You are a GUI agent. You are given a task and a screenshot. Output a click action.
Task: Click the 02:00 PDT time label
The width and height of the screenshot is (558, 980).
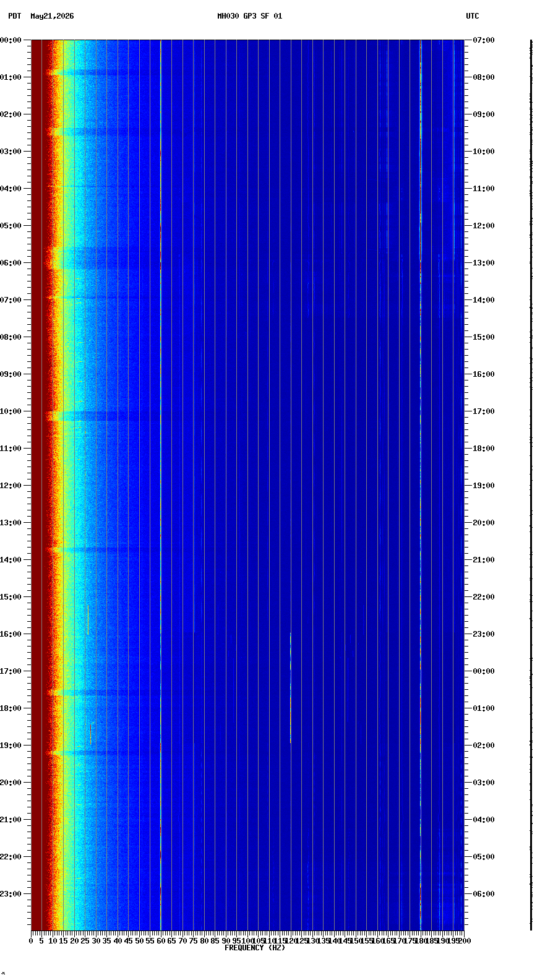(11, 114)
